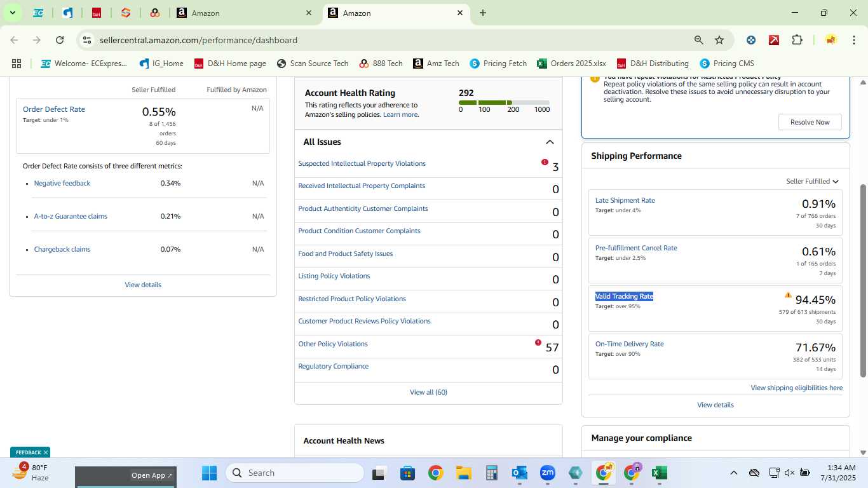868x488 pixels.
Task: Open the Pricing CMS bookmark
Action: [727, 64]
